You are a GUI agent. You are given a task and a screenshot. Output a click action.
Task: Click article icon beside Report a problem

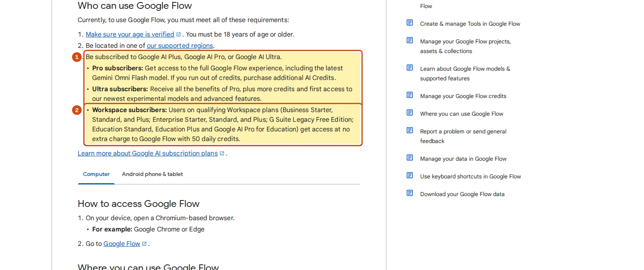[410, 130]
